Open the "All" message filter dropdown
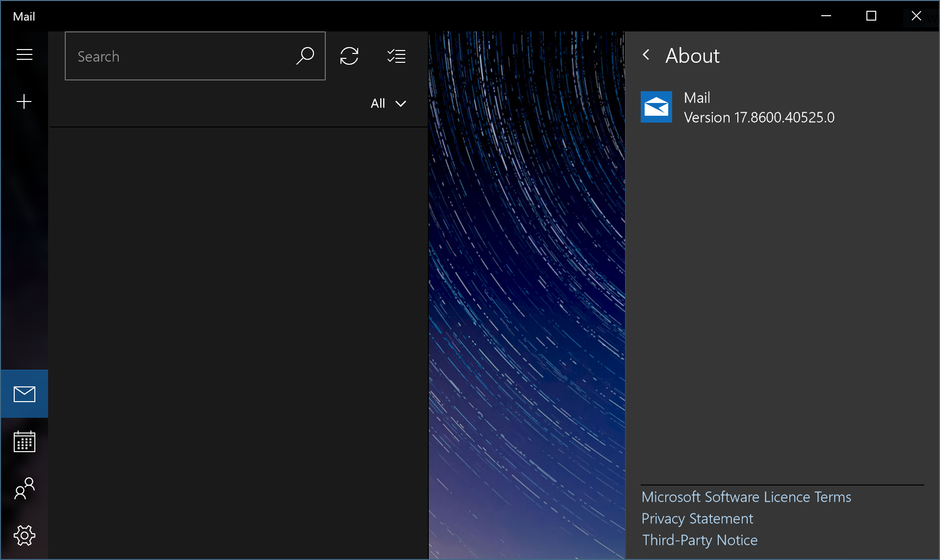This screenshot has width=940, height=560. [379, 103]
